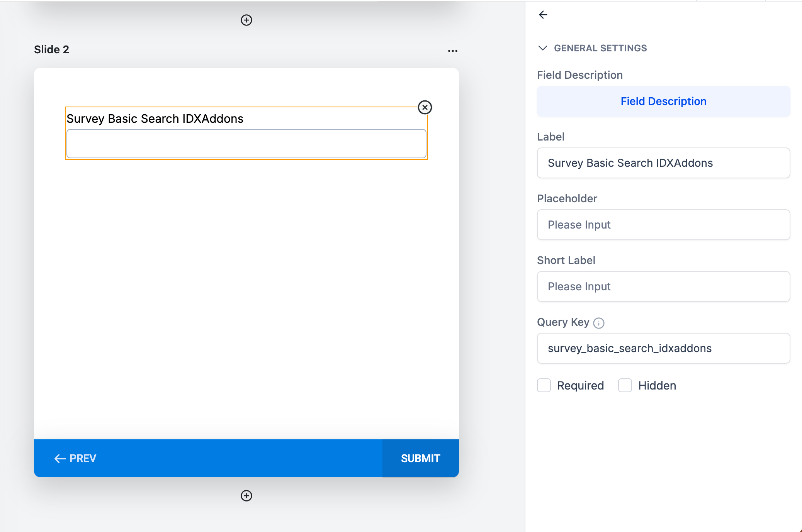The image size is (802, 532).
Task: Click the Field Description button
Action: (x=663, y=101)
